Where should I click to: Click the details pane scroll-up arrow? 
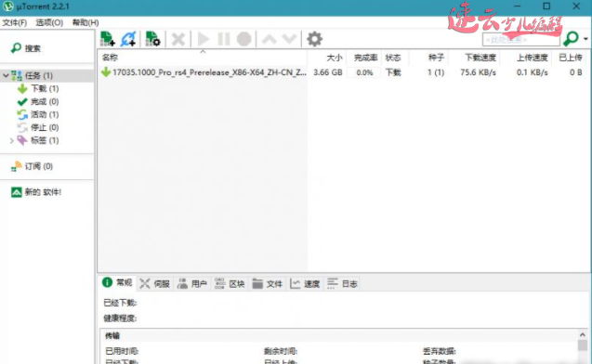coord(582,334)
